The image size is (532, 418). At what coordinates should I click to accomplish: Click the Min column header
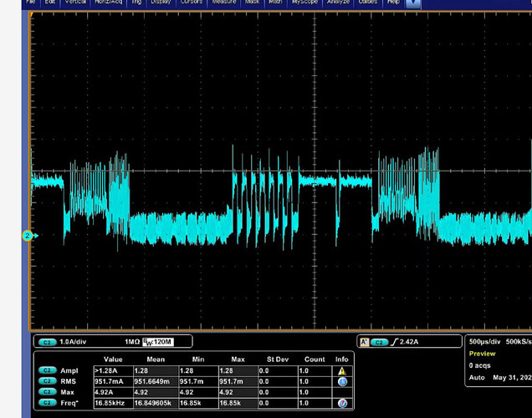coord(198,359)
